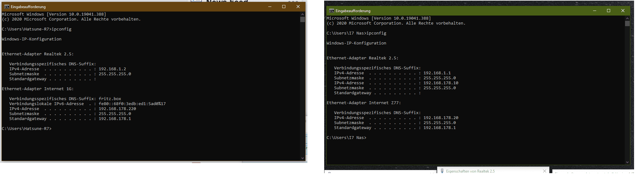Click the cmd icon in Hatsune-R7 window title bar

(7, 7)
